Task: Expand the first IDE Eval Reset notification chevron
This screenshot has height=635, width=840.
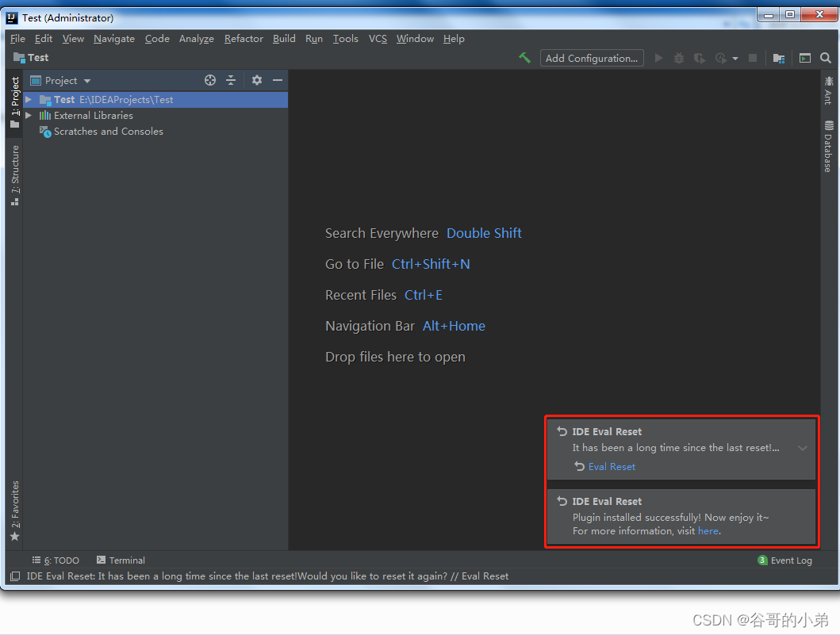Action: 802,448
